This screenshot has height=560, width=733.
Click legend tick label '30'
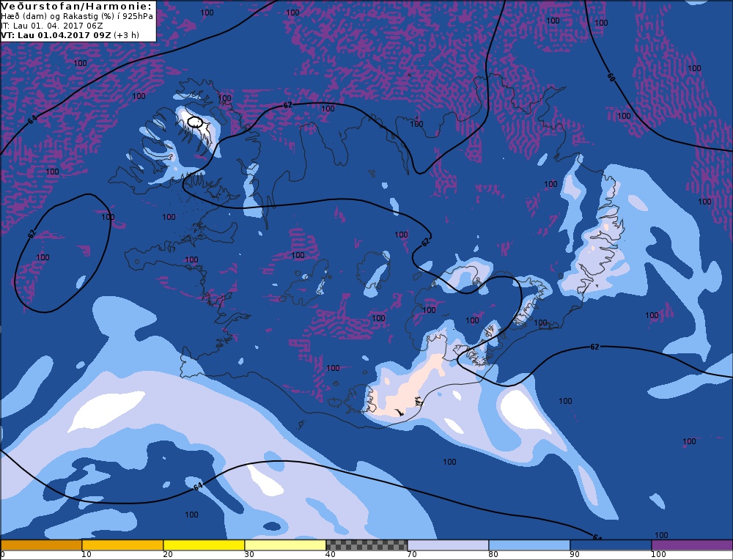pyautogui.click(x=249, y=555)
